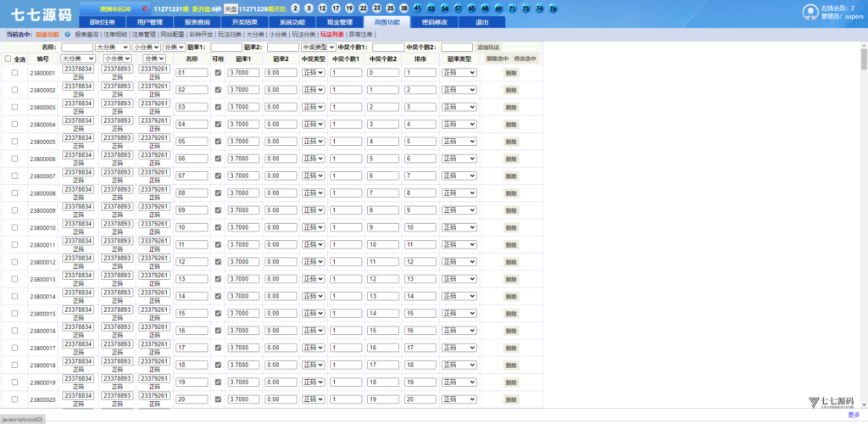This screenshot has height=424, width=868.
Task: Click lottery result ball number 38
Action: point(404,8)
